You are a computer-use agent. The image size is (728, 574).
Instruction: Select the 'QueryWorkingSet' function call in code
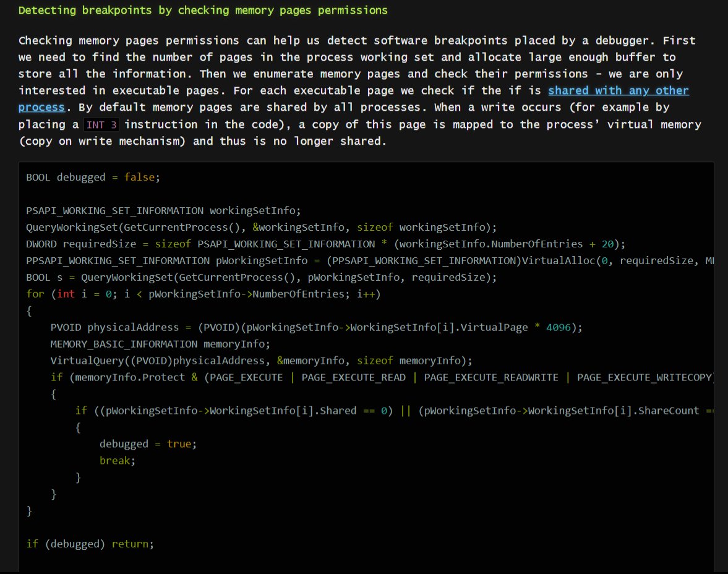click(x=71, y=227)
